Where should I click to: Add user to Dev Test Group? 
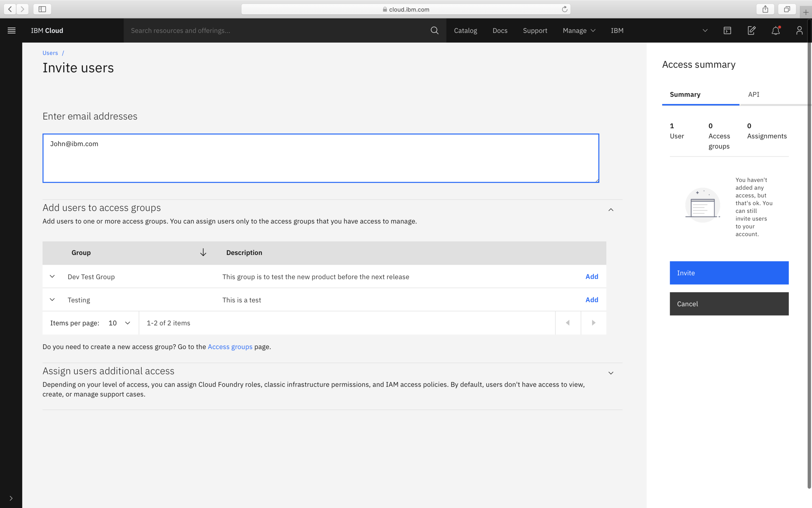coord(591,277)
